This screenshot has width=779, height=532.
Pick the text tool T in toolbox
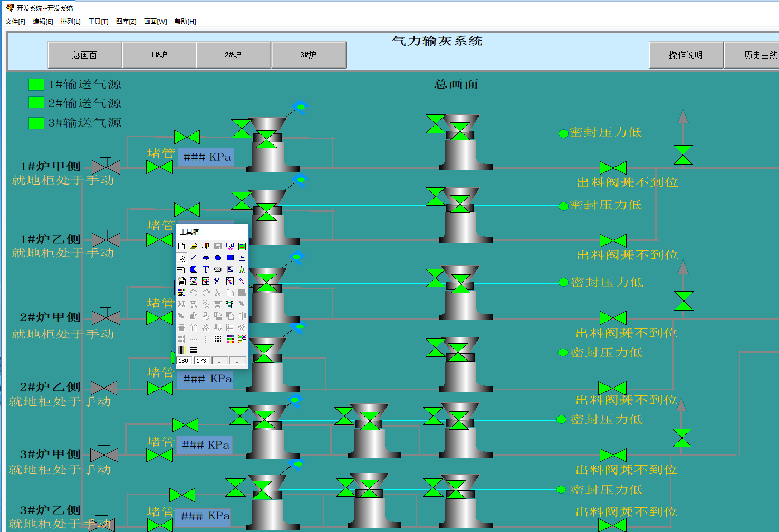206,269
